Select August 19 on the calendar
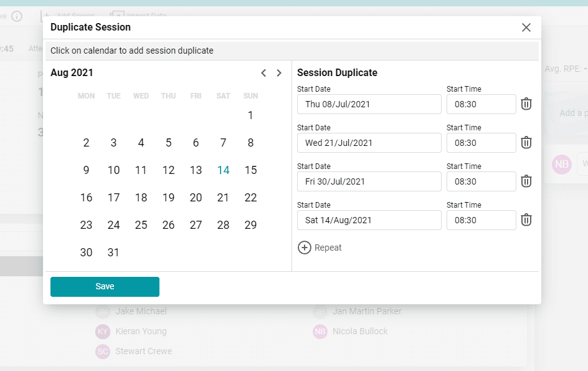The height and width of the screenshot is (371, 588). click(x=168, y=198)
